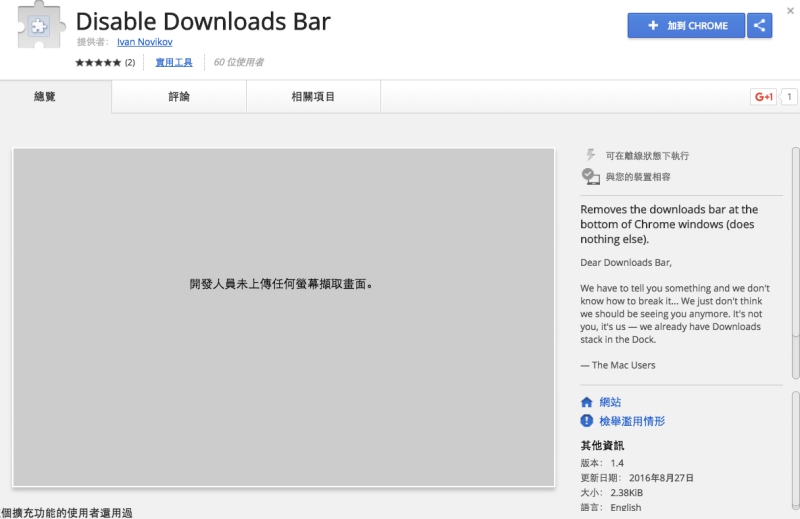Click the report abuse exclamation icon
The image size is (800, 519).
[x=587, y=421]
